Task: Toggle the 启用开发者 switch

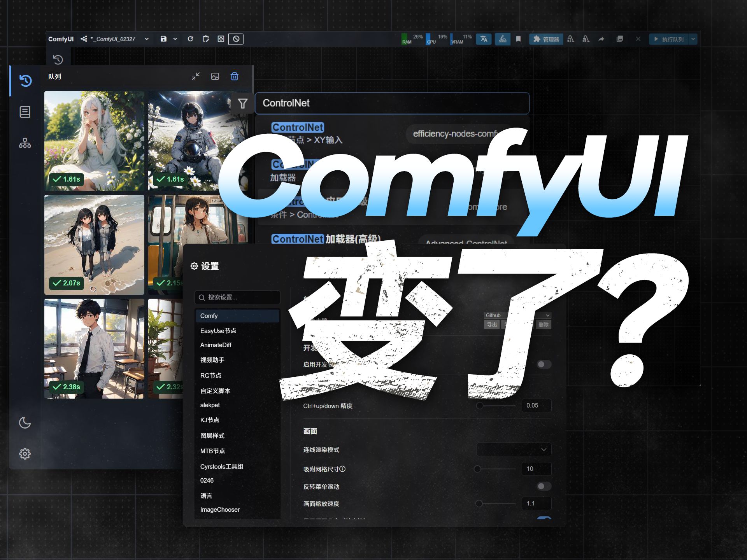Action: (544, 364)
